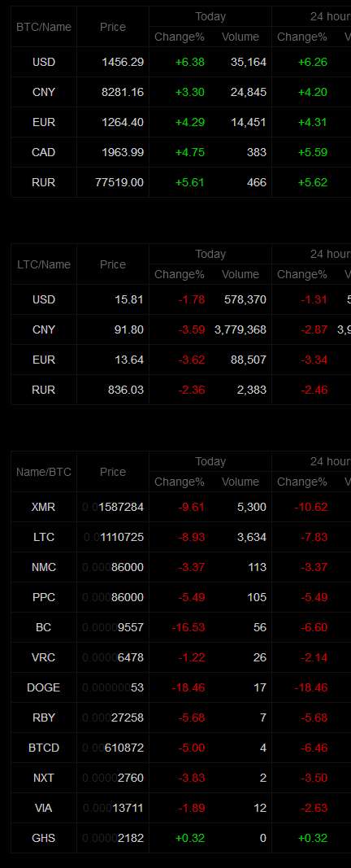This screenshot has height=868, width=351.
Task: Select the NMC coin row
Action: pyautogui.click(x=180, y=567)
